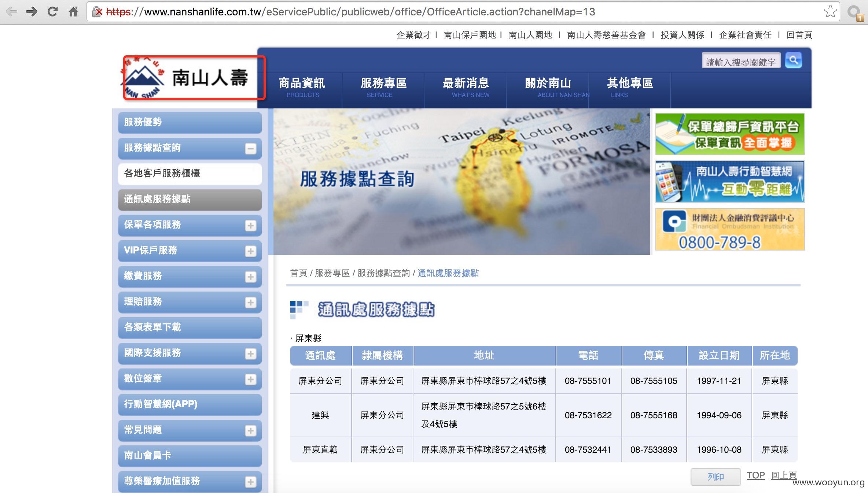Click the 列印 print button
The height and width of the screenshot is (493, 868).
[x=716, y=477]
